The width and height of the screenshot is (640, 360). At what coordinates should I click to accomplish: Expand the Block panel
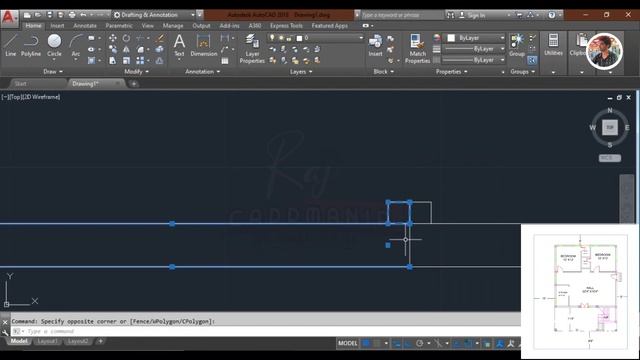coord(384,71)
